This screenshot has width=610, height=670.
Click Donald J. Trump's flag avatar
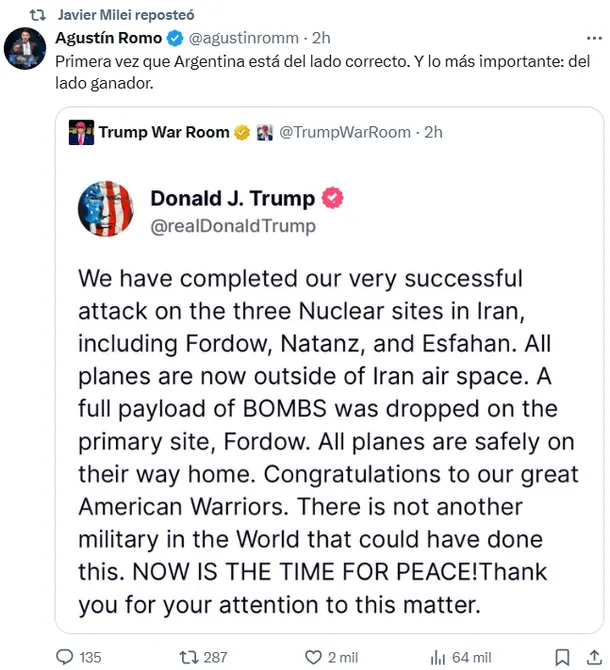tap(105, 210)
